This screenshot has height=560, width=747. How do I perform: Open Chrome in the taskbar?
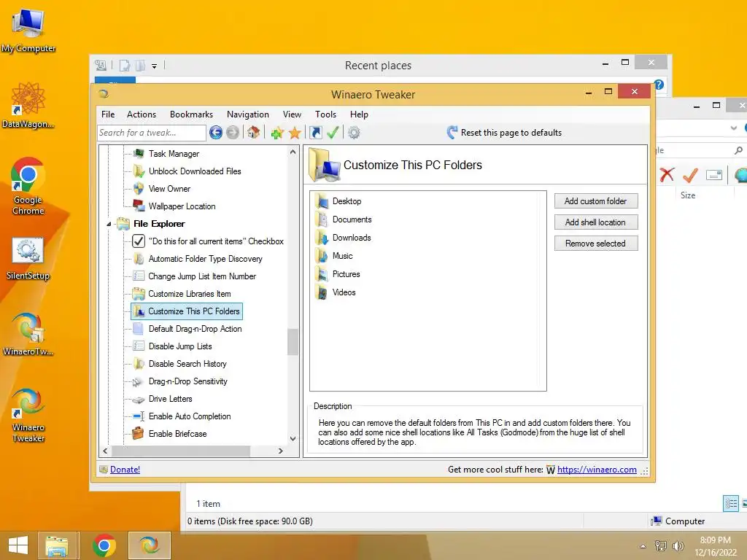point(104,545)
